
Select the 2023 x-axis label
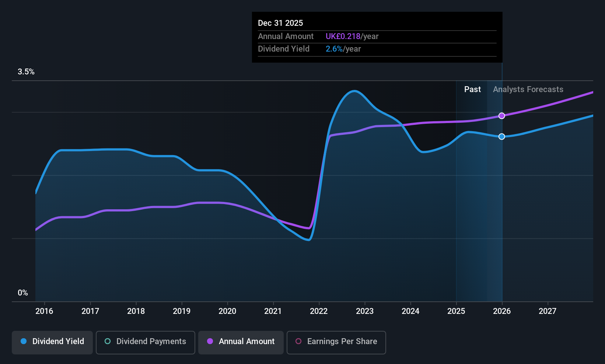click(365, 311)
